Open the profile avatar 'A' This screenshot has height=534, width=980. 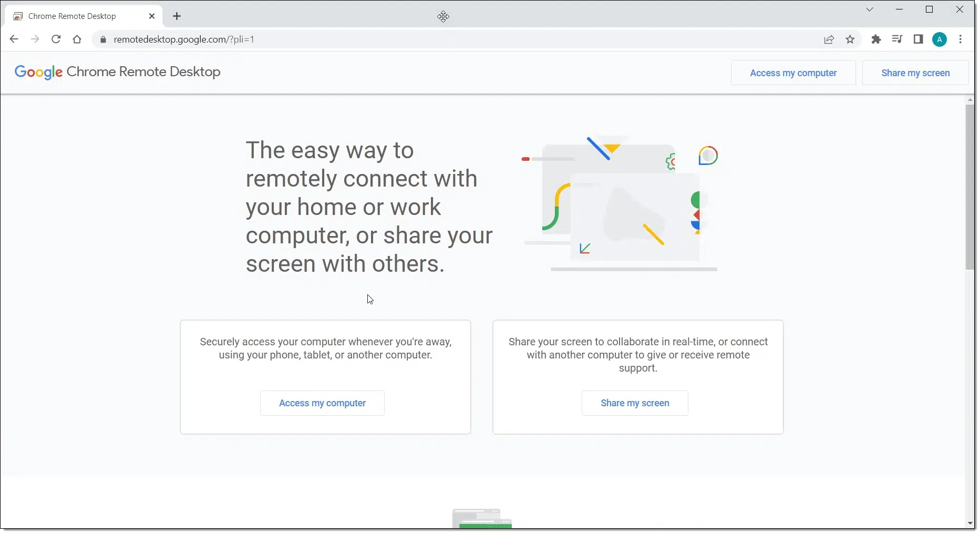(x=940, y=39)
